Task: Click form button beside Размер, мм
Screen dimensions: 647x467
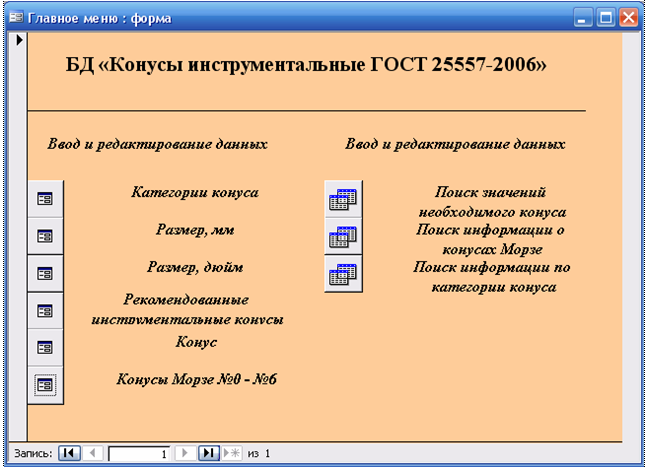Action: point(45,236)
